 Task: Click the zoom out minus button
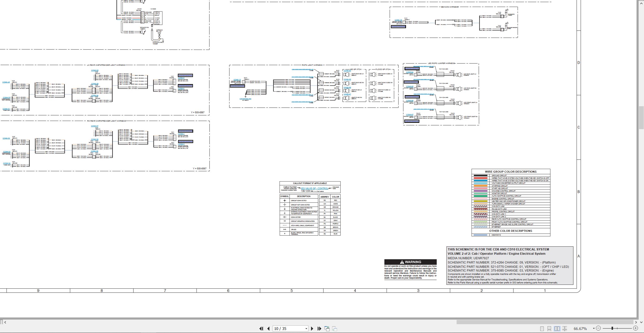598,328
